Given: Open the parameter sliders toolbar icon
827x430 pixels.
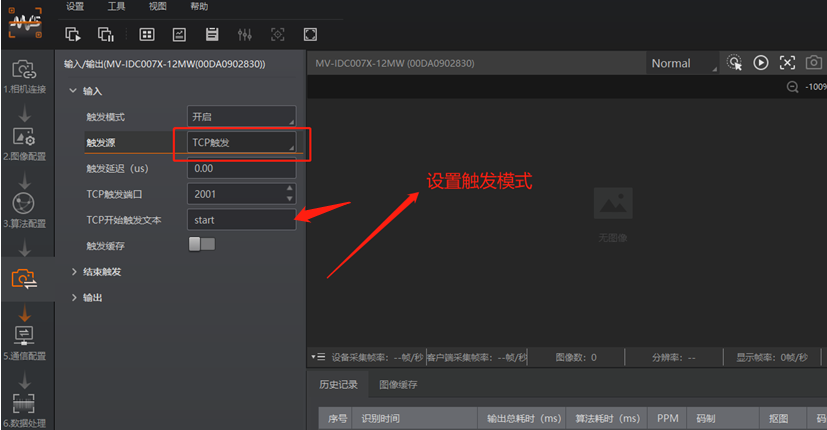Looking at the screenshot, I should click(245, 34).
